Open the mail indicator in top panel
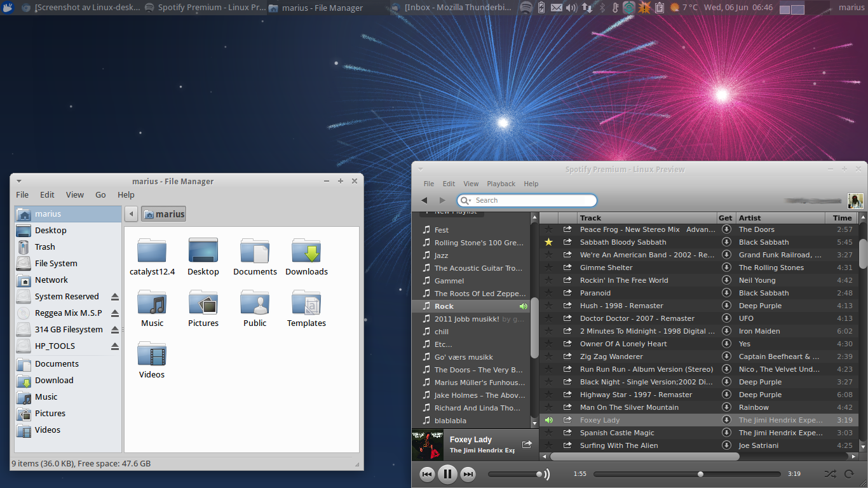 click(x=557, y=8)
